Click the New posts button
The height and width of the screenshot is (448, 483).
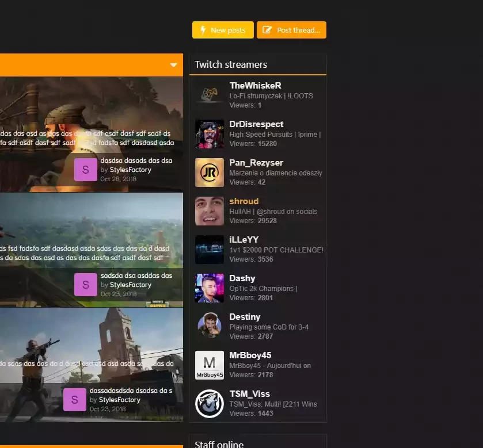point(223,30)
